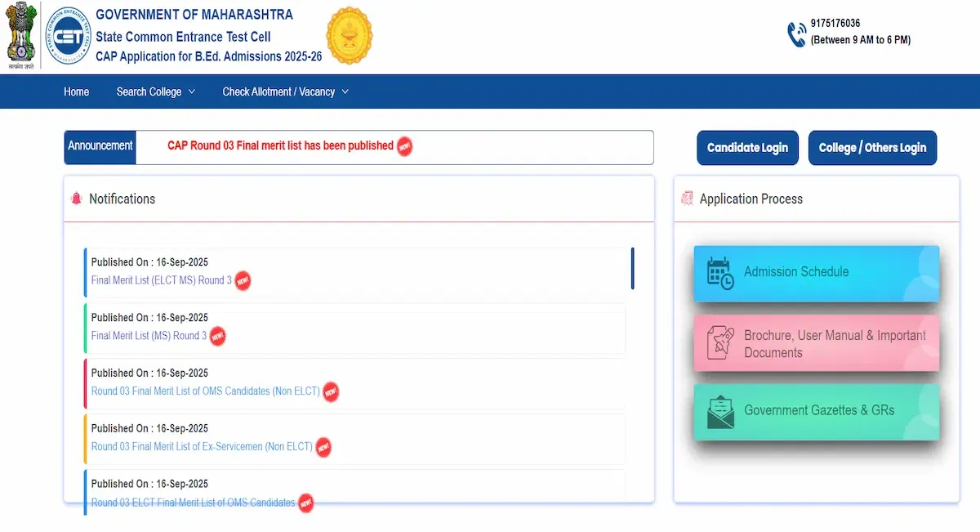Click the text (Between 9 AM to 6 PM)

pos(861,40)
